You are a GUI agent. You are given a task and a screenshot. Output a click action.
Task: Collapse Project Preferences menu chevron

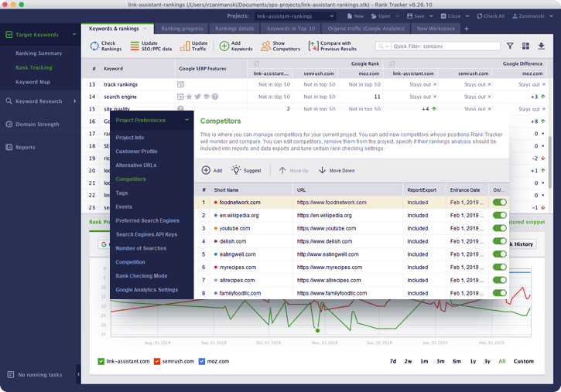point(186,120)
